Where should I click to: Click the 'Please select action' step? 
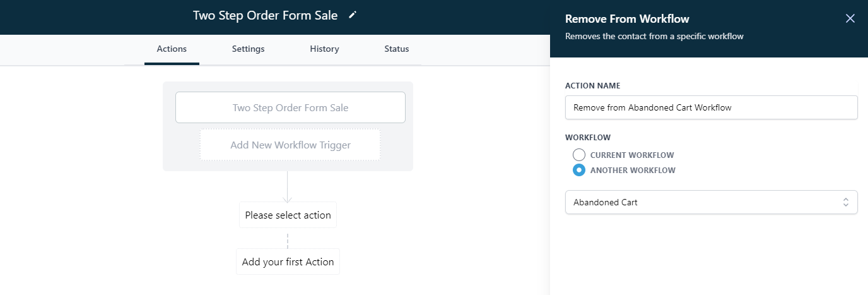288,215
